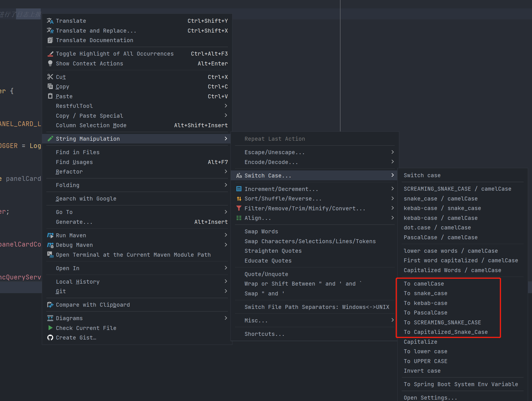Click the Sort/Shuffle/Reverse arrows icon
532x401 pixels.
click(x=239, y=199)
